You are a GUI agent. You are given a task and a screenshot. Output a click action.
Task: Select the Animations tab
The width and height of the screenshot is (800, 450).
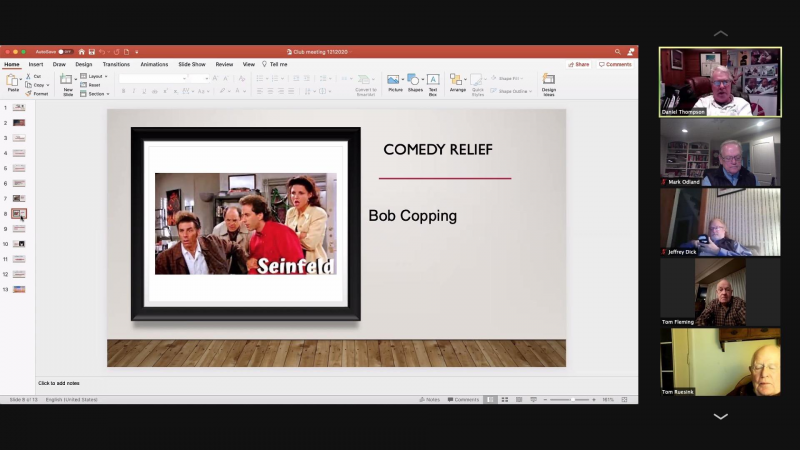point(154,64)
